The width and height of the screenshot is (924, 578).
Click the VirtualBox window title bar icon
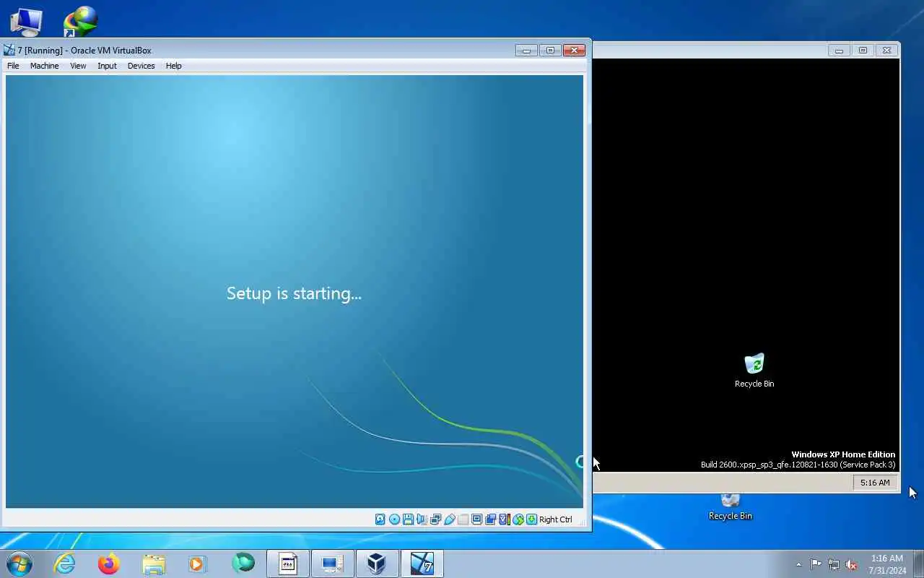click(9, 50)
